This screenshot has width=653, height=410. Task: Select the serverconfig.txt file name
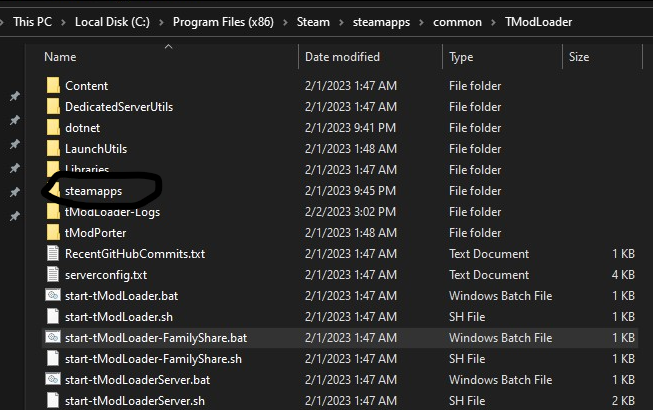[106, 275]
